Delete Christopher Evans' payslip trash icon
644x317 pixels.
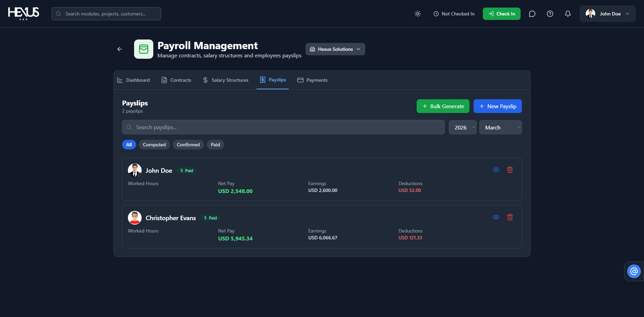pos(510,217)
